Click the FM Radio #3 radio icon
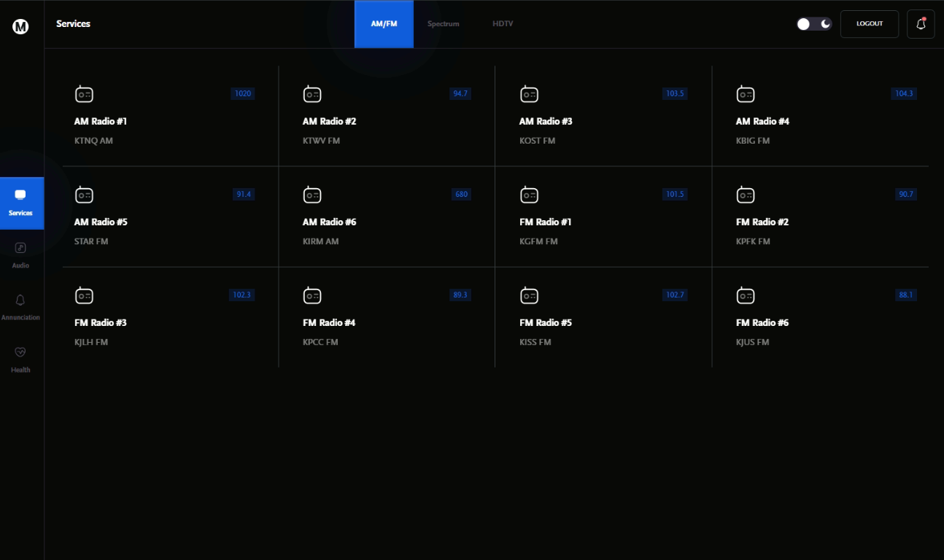This screenshot has height=560, width=944. pyautogui.click(x=84, y=295)
